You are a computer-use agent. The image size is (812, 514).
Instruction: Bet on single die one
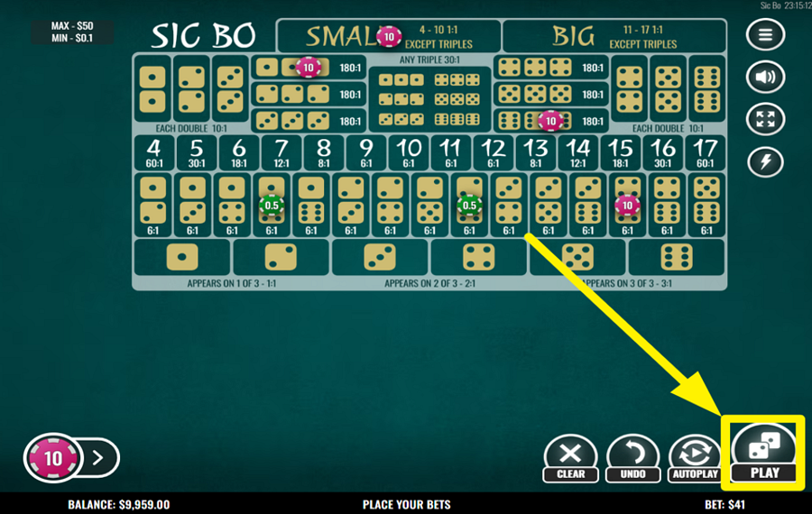pyautogui.click(x=181, y=257)
